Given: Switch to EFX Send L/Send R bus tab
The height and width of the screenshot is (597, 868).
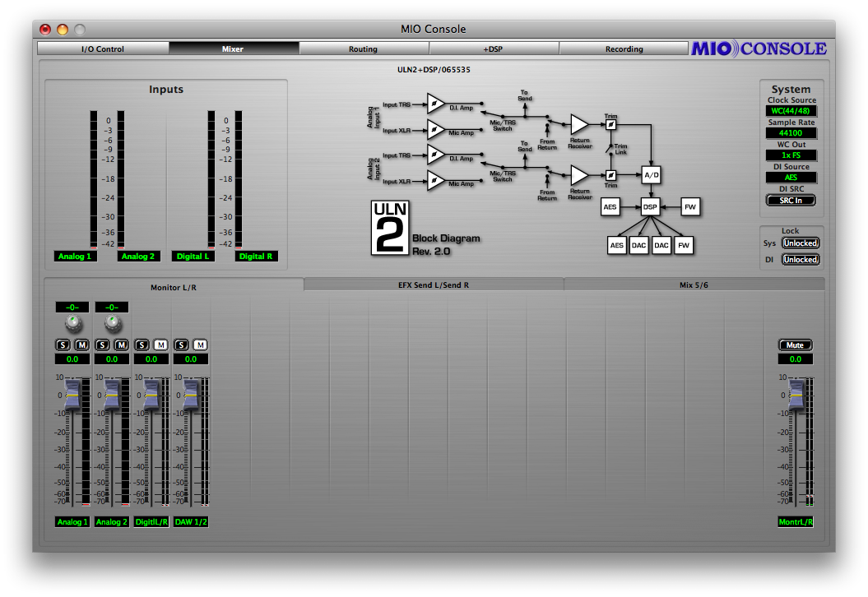Looking at the screenshot, I should click(x=434, y=285).
